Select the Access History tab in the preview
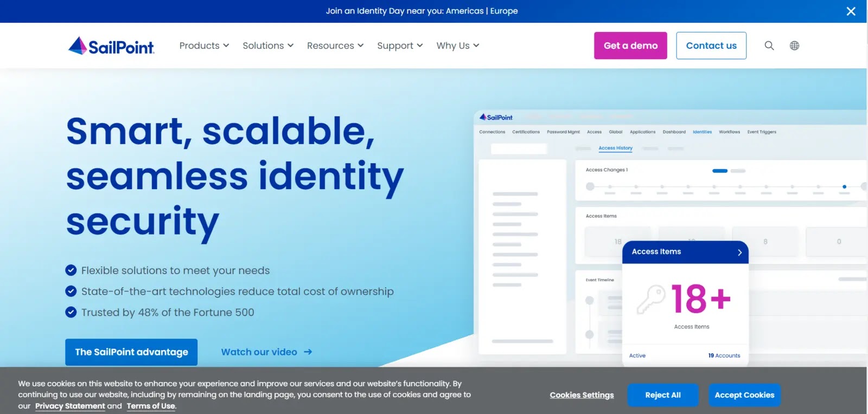 pos(615,148)
